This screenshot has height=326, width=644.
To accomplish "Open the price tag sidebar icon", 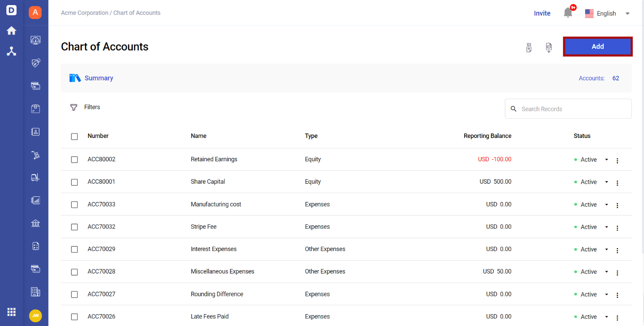I will pyautogui.click(x=36, y=63).
